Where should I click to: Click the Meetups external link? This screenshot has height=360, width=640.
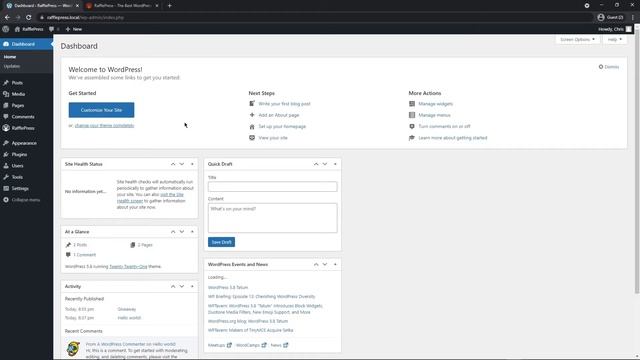click(220, 345)
